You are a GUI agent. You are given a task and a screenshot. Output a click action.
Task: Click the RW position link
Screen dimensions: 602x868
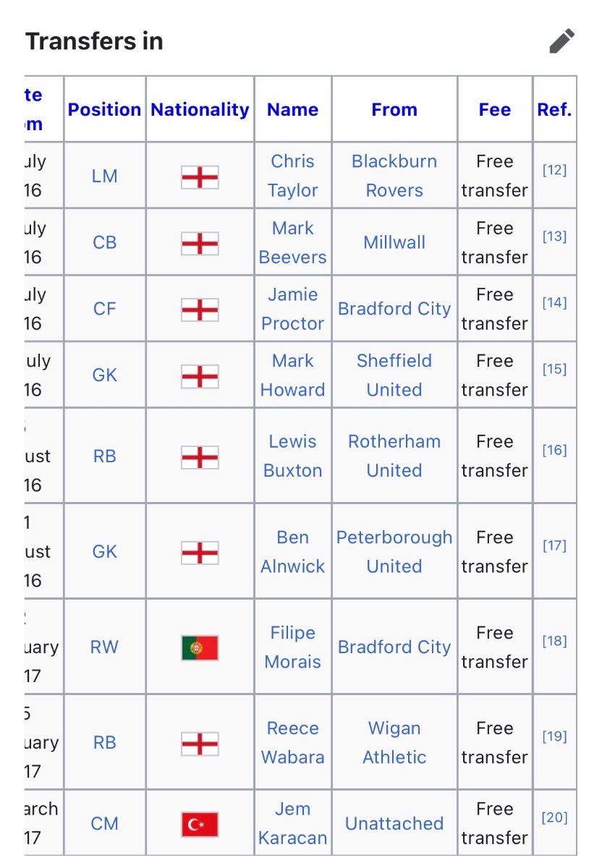click(x=104, y=647)
